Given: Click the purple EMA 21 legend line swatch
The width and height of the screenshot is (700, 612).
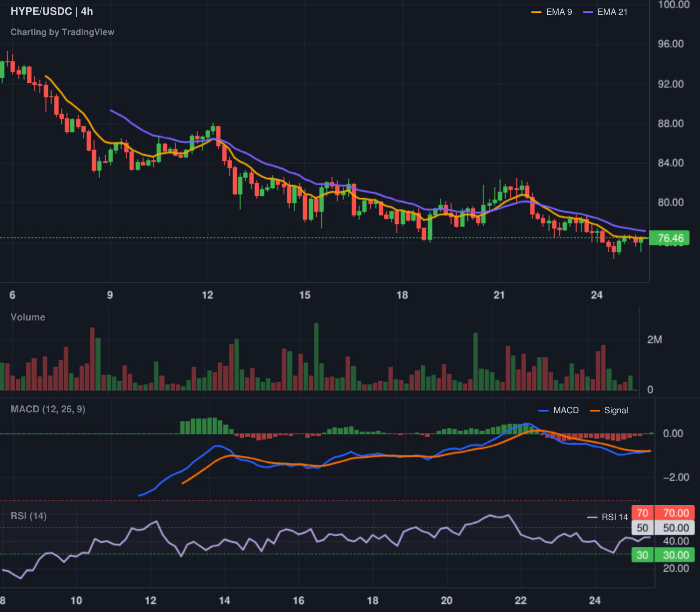Looking at the screenshot, I should coord(588,12).
